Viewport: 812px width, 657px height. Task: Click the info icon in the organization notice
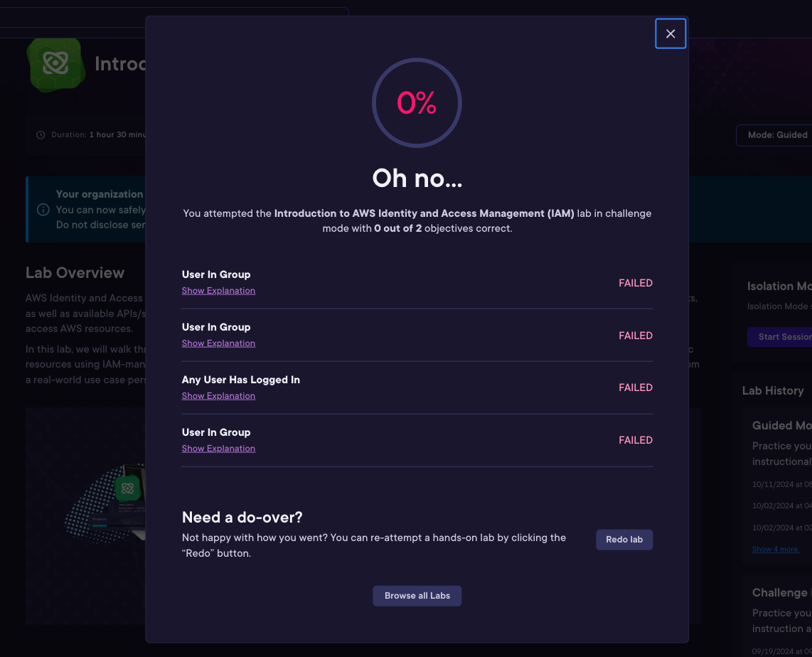click(43, 210)
